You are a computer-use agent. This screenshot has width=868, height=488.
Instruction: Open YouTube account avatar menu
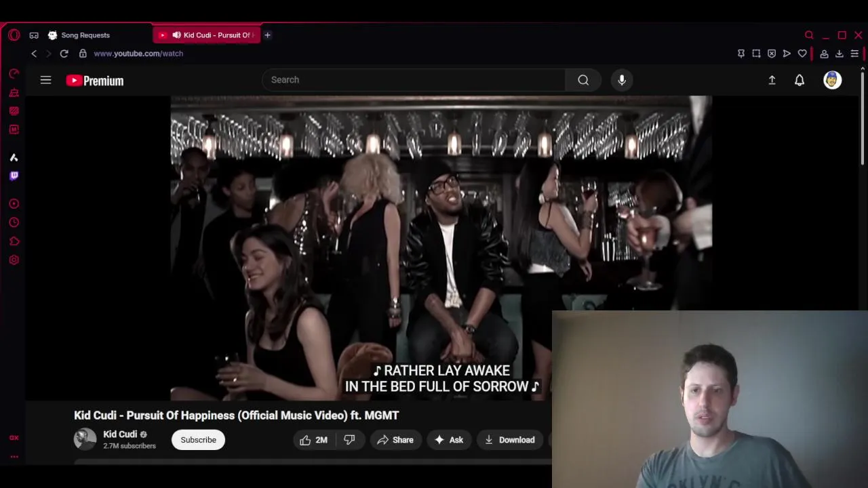pos(833,80)
